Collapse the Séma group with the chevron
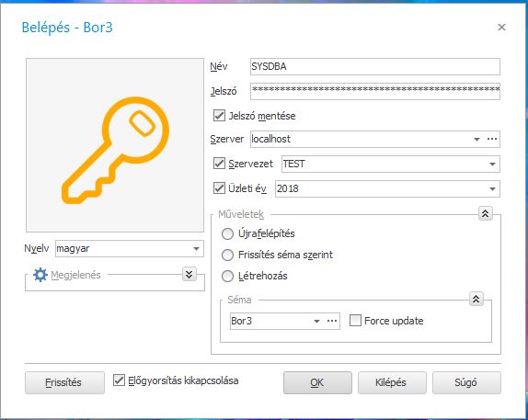Screen dimensions: 528x420 tap(476, 299)
